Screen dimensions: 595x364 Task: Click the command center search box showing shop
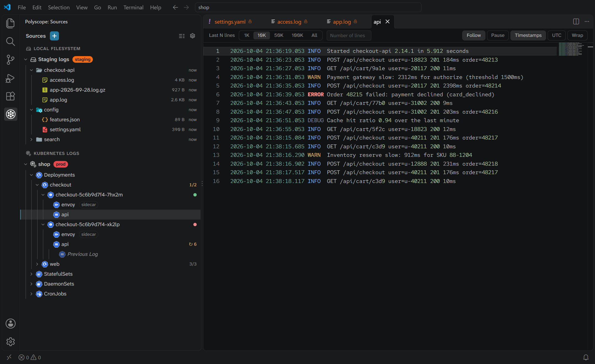308,7
